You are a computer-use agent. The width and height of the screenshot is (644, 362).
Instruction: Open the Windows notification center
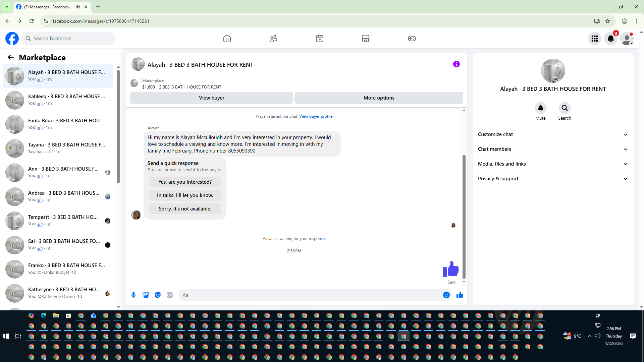[633, 336]
